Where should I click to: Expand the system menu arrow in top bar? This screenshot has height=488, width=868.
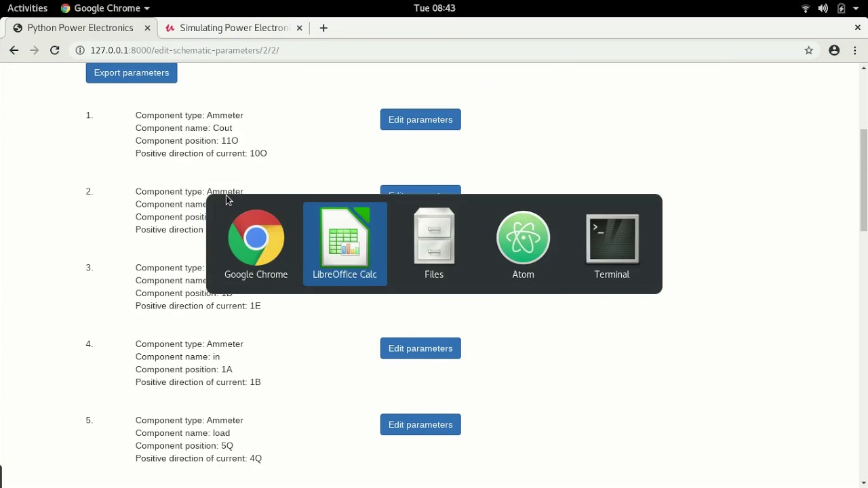(856, 8)
